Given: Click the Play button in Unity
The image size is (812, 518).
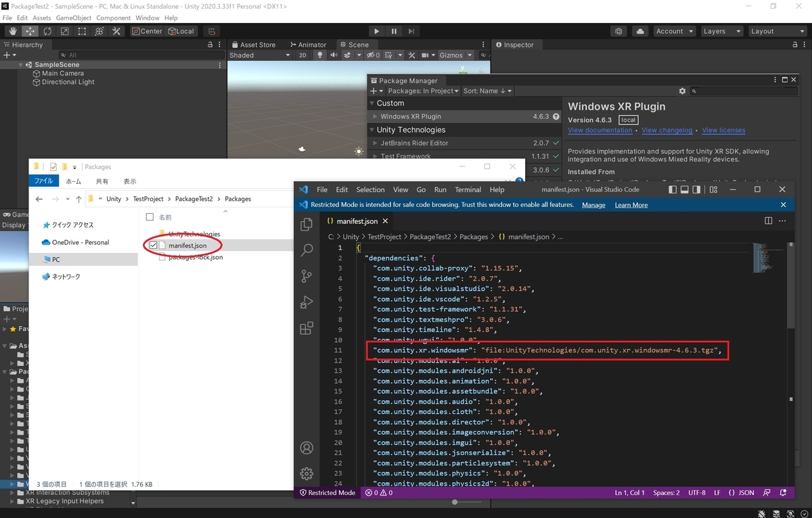Looking at the screenshot, I should pos(377,31).
